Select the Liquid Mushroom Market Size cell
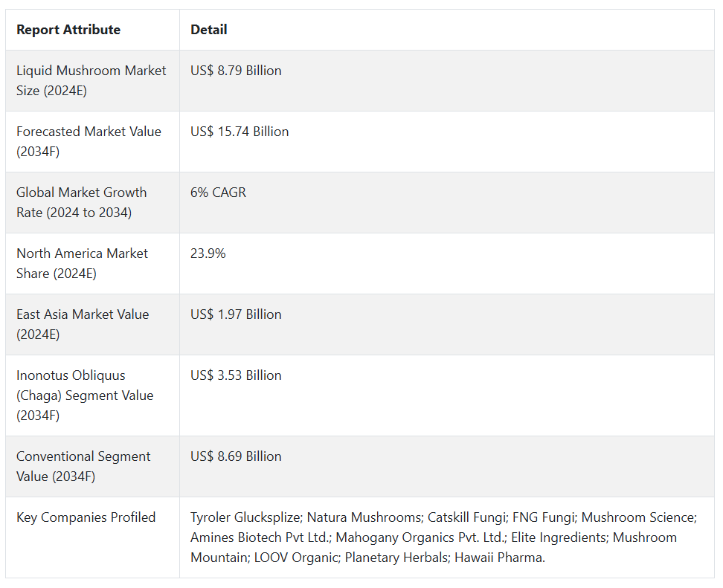Viewport: 723px width, 588px height. click(x=91, y=80)
